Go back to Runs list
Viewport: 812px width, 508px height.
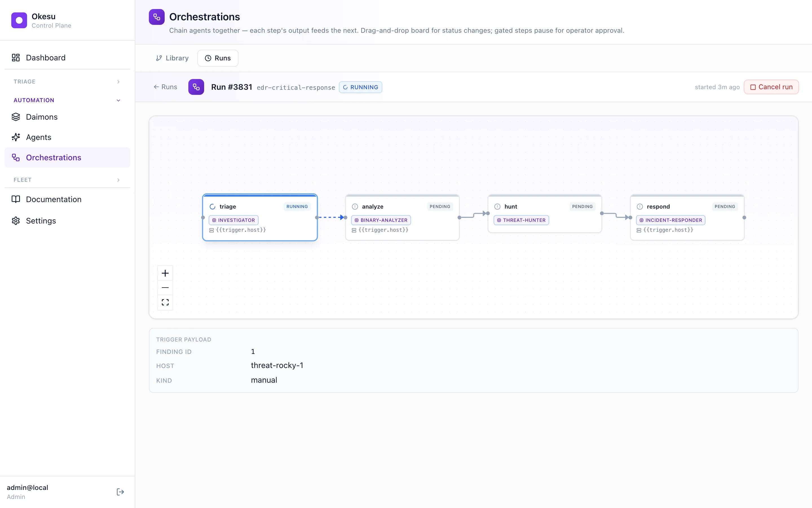point(165,87)
